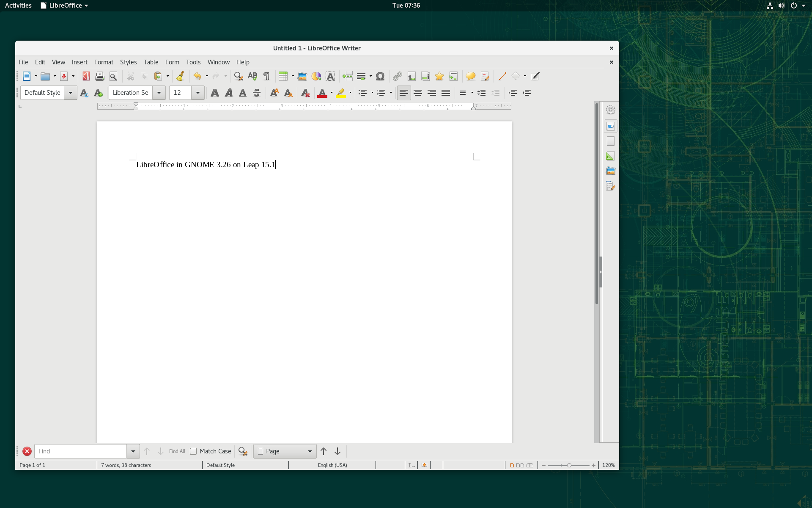Expand the font size dropdown
The height and width of the screenshot is (508, 812).
[198, 93]
